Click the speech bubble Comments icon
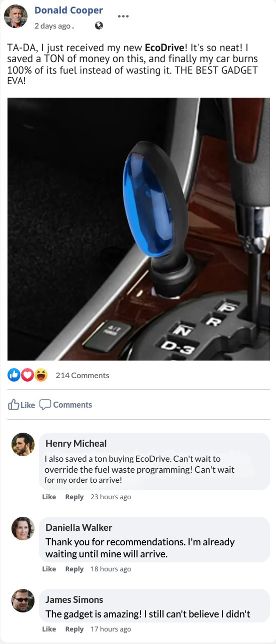The image size is (276, 644). tap(45, 405)
